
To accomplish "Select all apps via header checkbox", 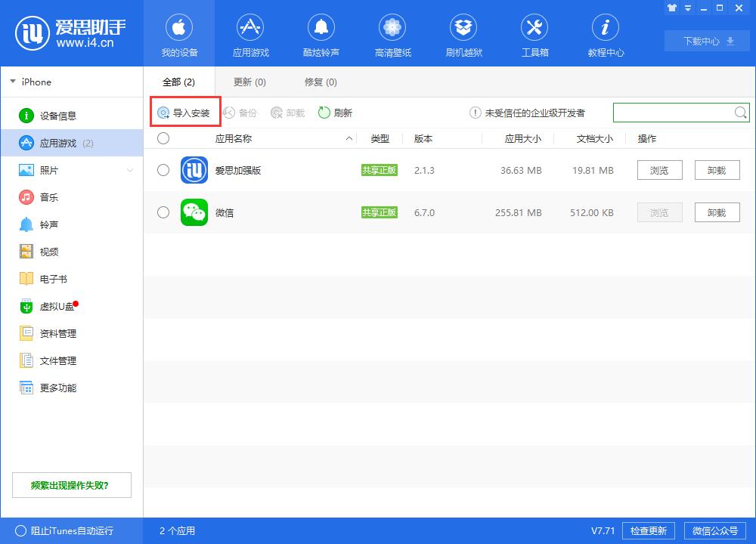I will (163, 138).
